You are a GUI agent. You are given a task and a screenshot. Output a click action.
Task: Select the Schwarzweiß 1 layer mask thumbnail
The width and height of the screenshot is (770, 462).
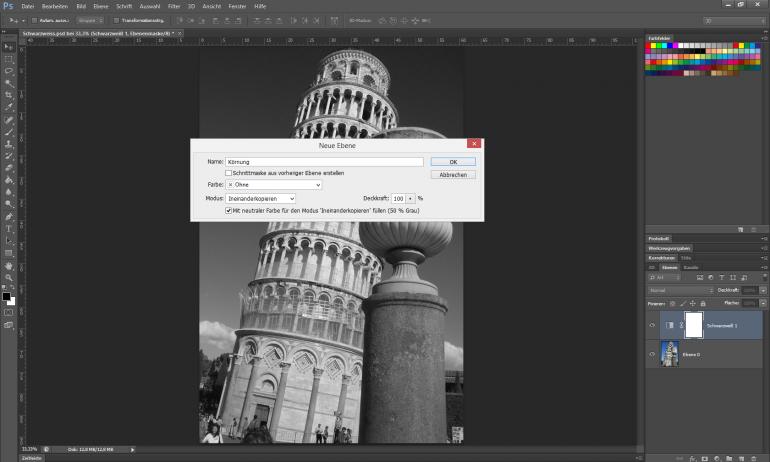tap(693, 325)
